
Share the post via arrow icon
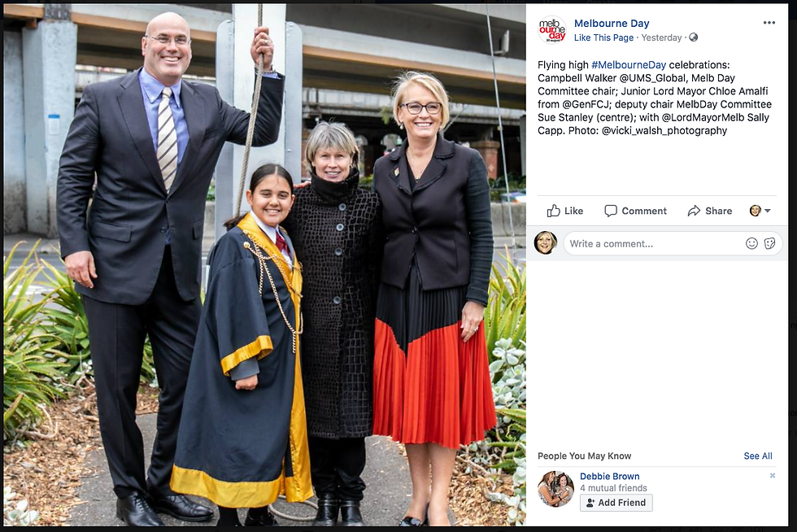pos(709,211)
